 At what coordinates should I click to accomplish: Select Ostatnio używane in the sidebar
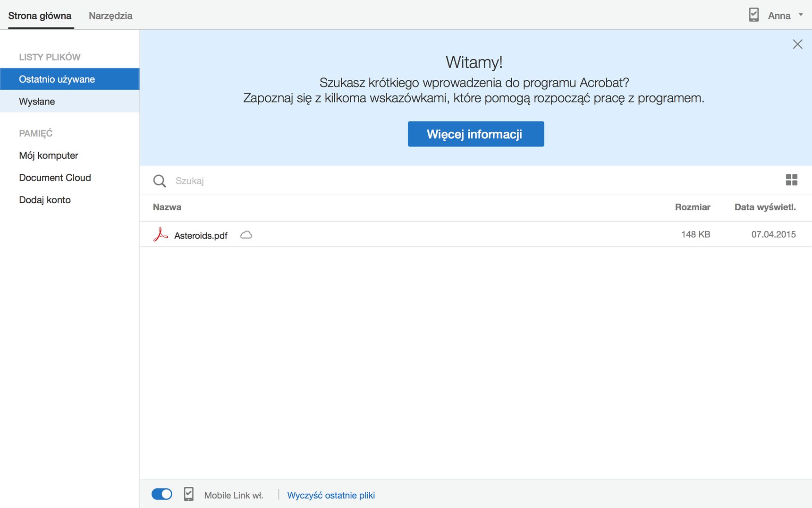click(x=70, y=79)
